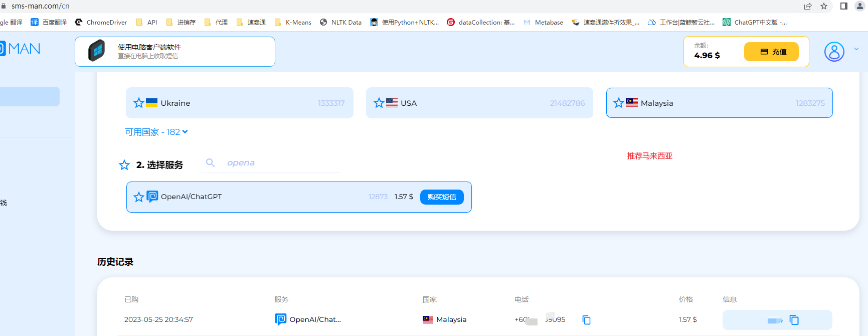
Task: Open the NLTK Data bookmark
Action: pos(341,22)
